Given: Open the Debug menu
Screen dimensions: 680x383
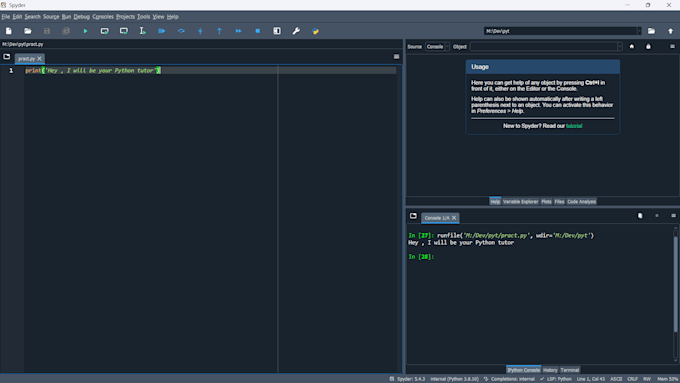Looking at the screenshot, I should coord(82,16).
